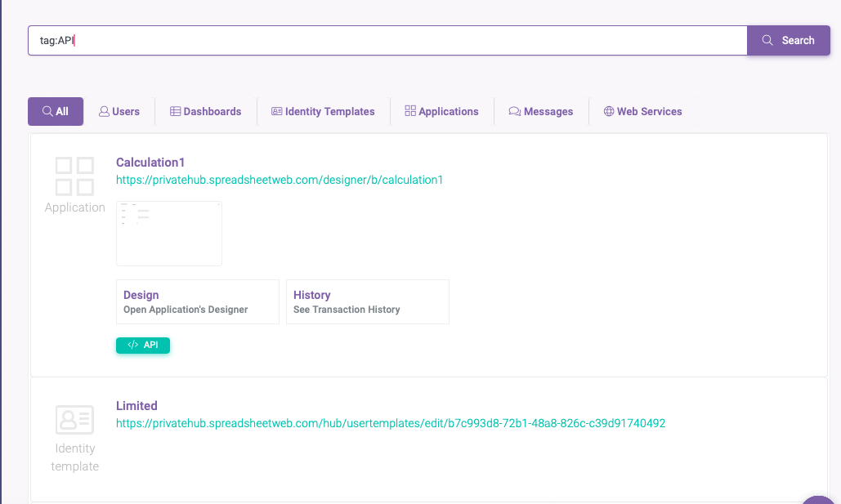Open the Applications tab

tap(442, 112)
